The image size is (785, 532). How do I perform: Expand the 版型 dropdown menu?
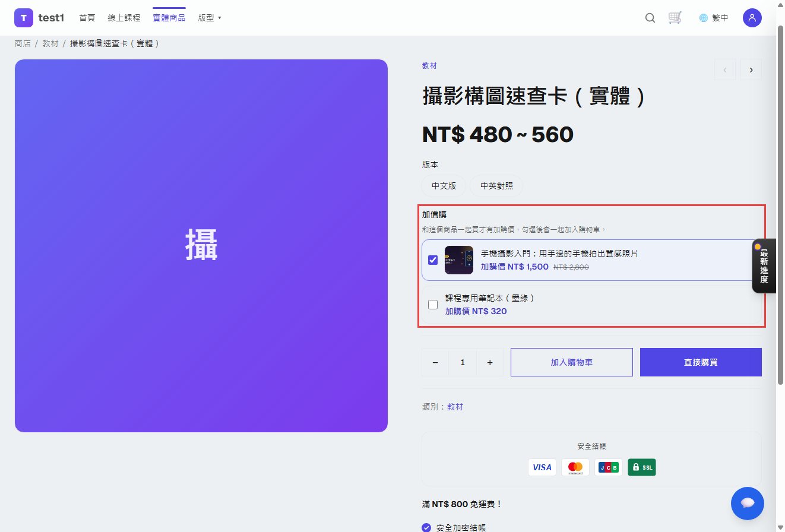pyautogui.click(x=209, y=18)
